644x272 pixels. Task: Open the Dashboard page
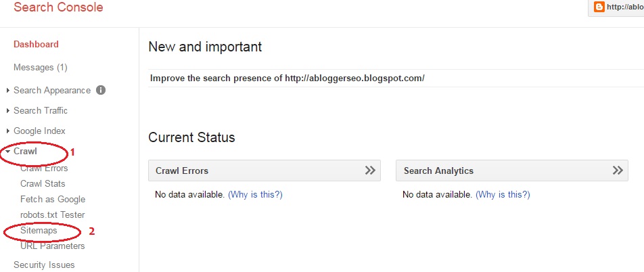coord(36,44)
